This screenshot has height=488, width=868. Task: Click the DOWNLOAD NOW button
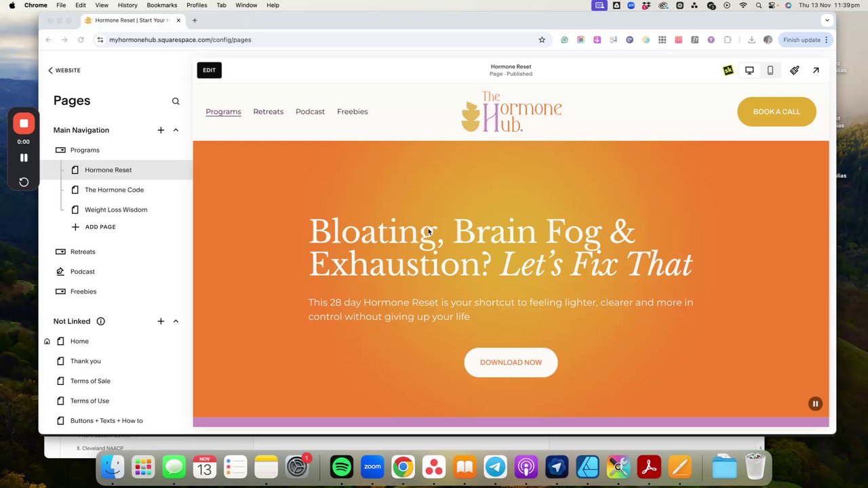511,363
